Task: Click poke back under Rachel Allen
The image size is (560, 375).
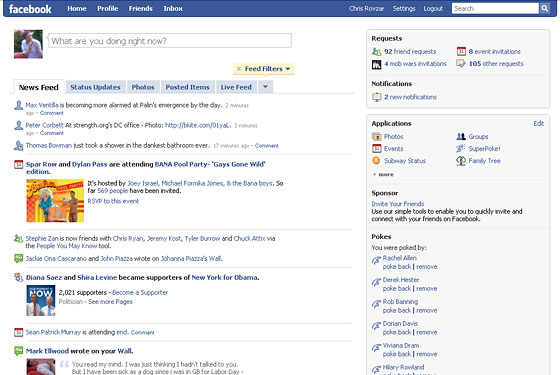Action: click(x=397, y=267)
